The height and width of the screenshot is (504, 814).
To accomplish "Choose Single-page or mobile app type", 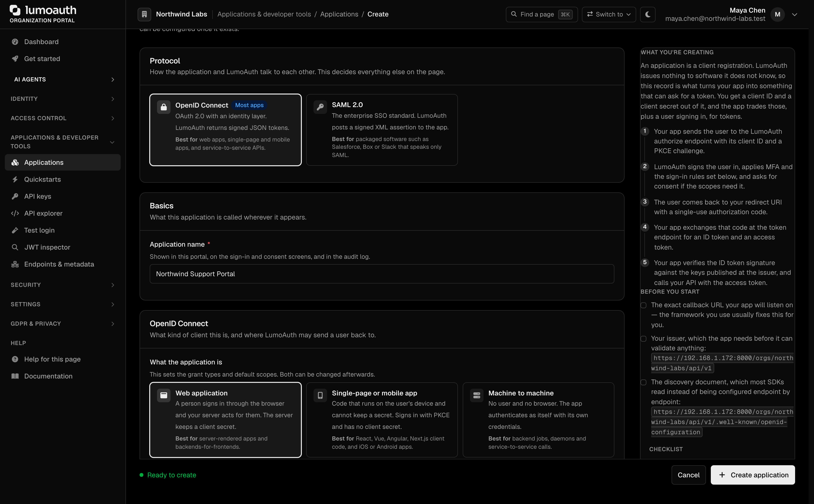I will (x=382, y=420).
